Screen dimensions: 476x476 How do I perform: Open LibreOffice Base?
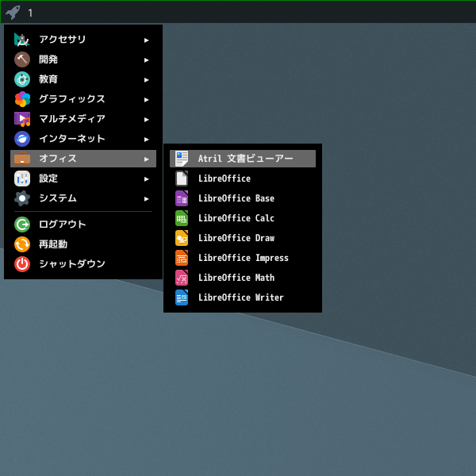pos(243,198)
